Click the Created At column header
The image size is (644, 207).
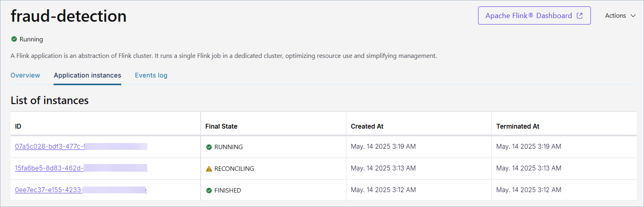pyautogui.click(x=367, y=126)
